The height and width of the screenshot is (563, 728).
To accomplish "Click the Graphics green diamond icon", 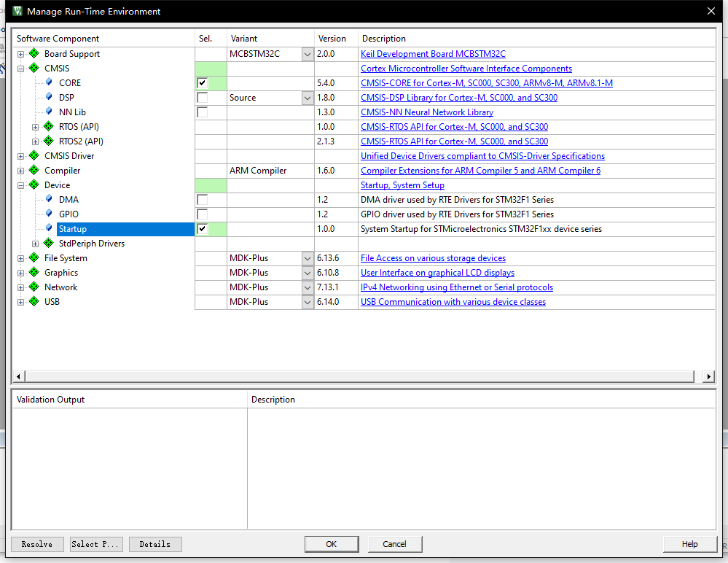I will click(34, 272).
